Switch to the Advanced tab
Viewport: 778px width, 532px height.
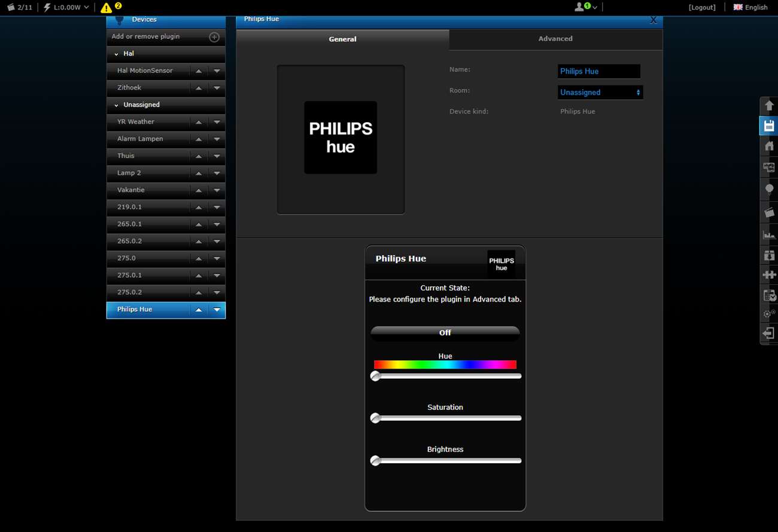coord(555,39)
